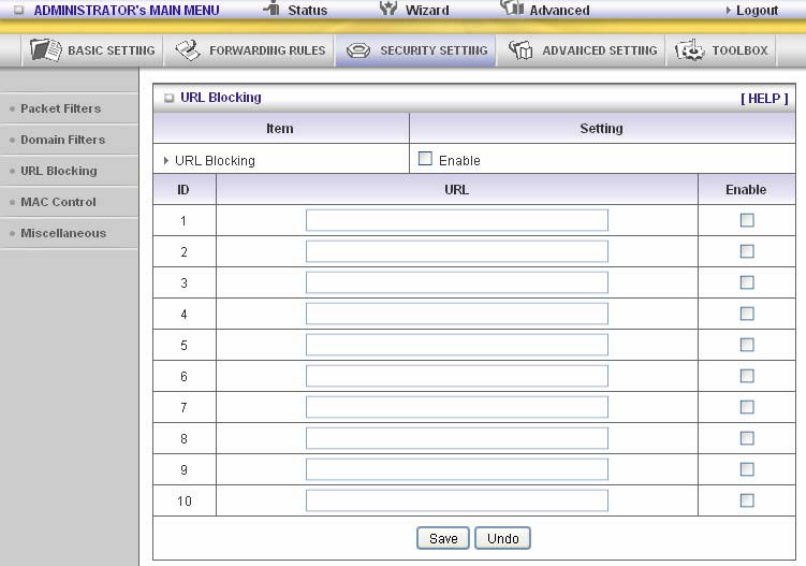Open the HELP link

(x=764, y=98)
